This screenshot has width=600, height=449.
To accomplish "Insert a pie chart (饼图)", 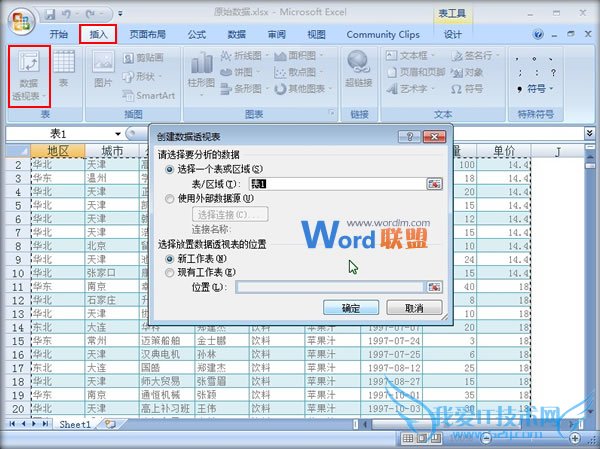I will point(238,72).
